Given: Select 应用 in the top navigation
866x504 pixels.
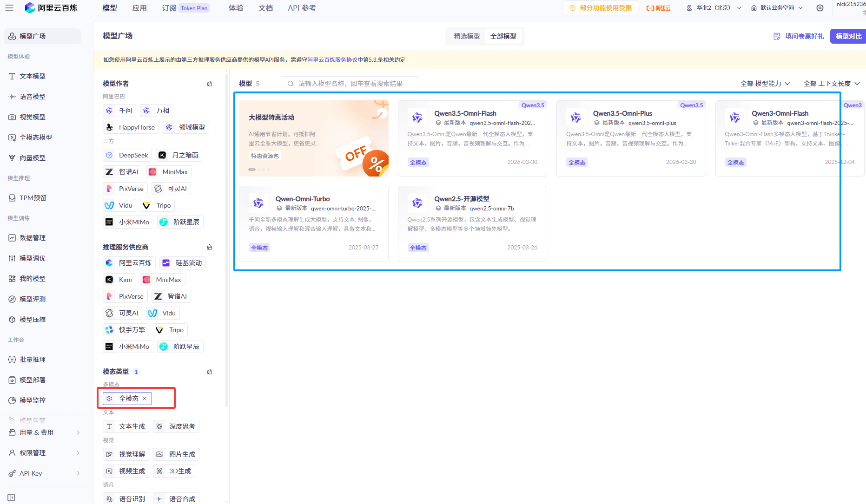Looking at the screenshot, I should (139, 8).
